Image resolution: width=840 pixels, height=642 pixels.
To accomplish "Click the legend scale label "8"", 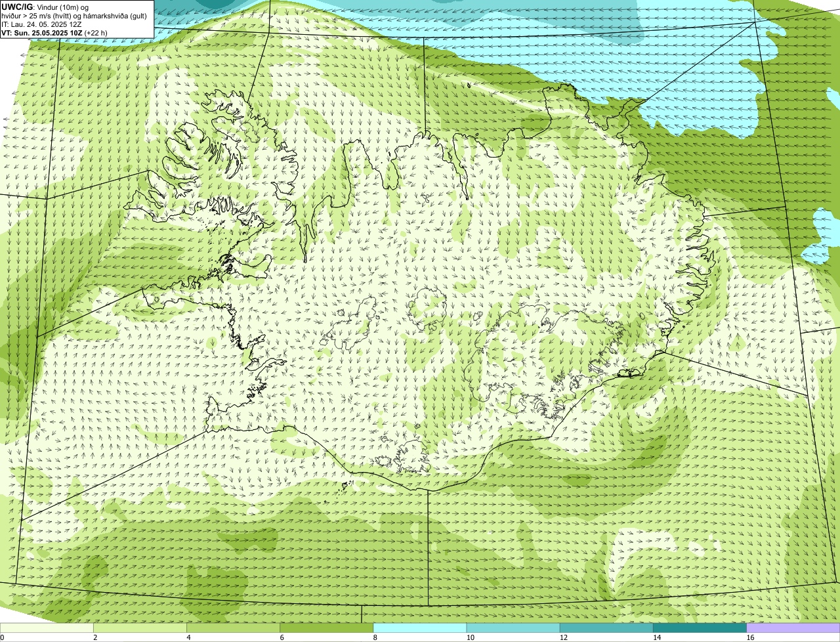I will pos(375,637).
